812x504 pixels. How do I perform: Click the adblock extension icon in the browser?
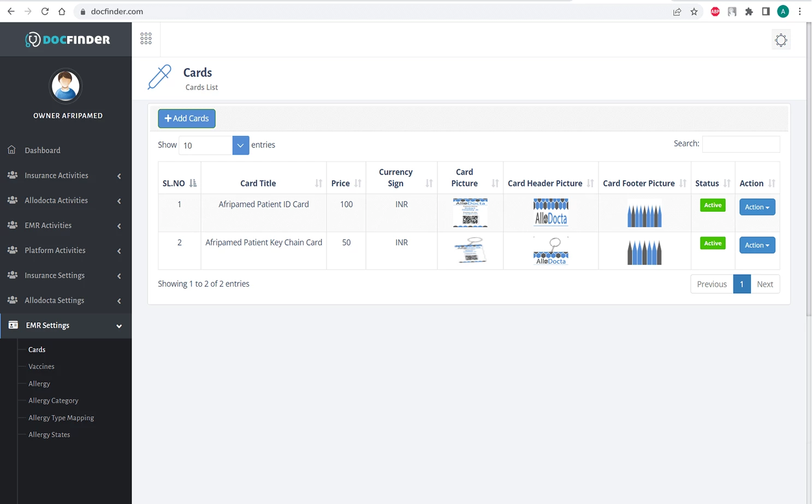tap(714, 11)
